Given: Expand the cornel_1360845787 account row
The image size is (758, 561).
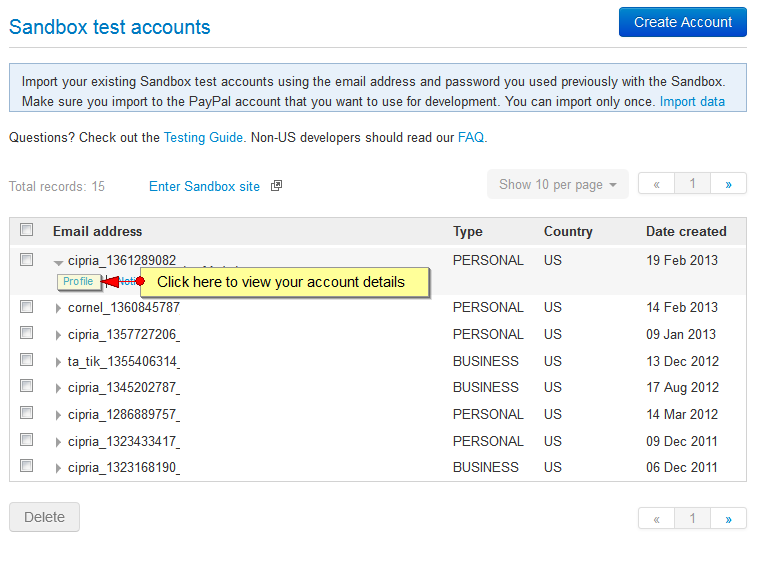Looking at the screenshot, I should [x=58, y=308].
